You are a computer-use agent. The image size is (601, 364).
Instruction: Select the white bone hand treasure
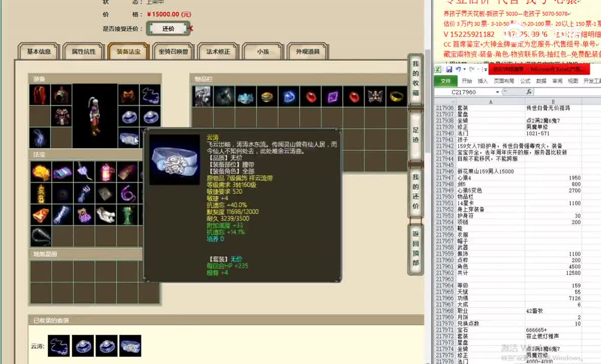pos(106,215)
